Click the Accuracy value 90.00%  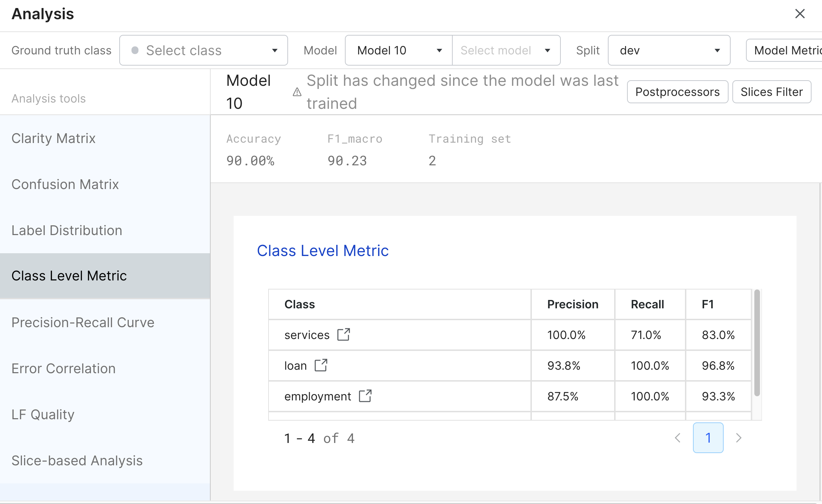250,161
